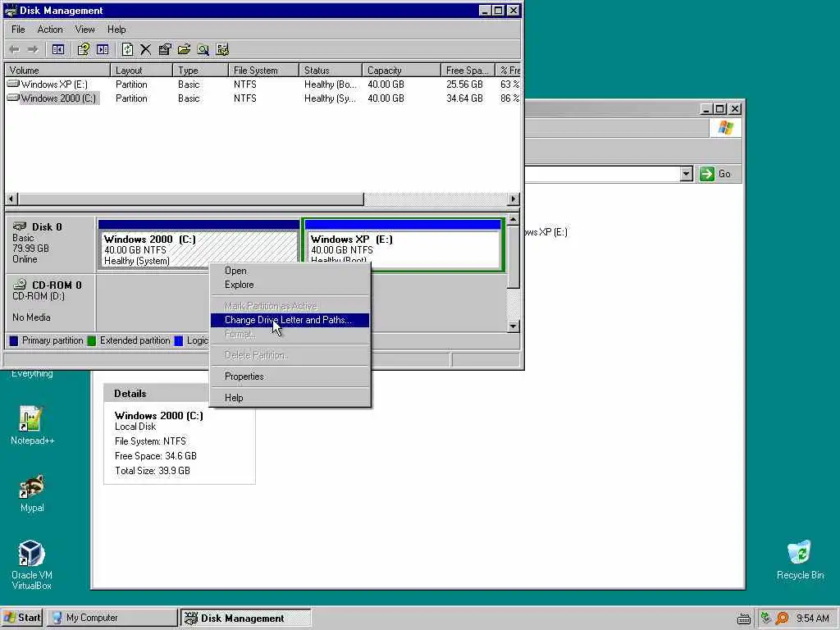Click the 34.64 GB free space cell
The width and height of the screenshot is (840, 630).
coord(464,98)
